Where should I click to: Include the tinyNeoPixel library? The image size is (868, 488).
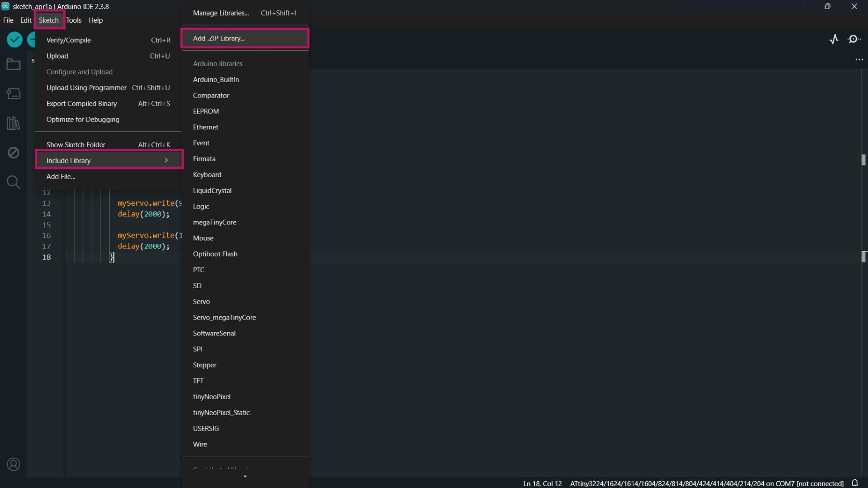coord(245,397)
